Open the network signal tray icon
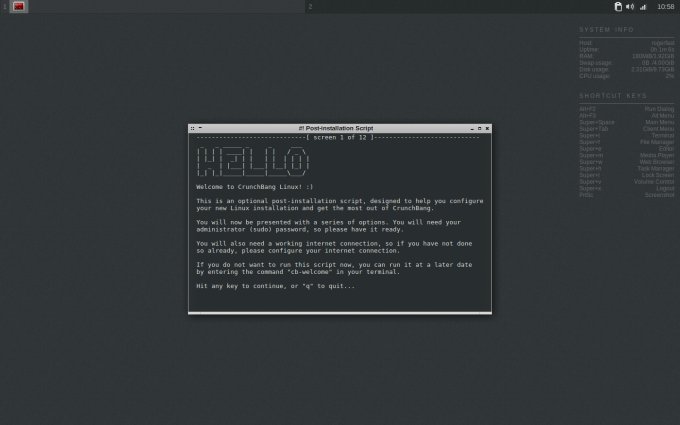Screen dimensions: 680x425 [x=643, y=7]
